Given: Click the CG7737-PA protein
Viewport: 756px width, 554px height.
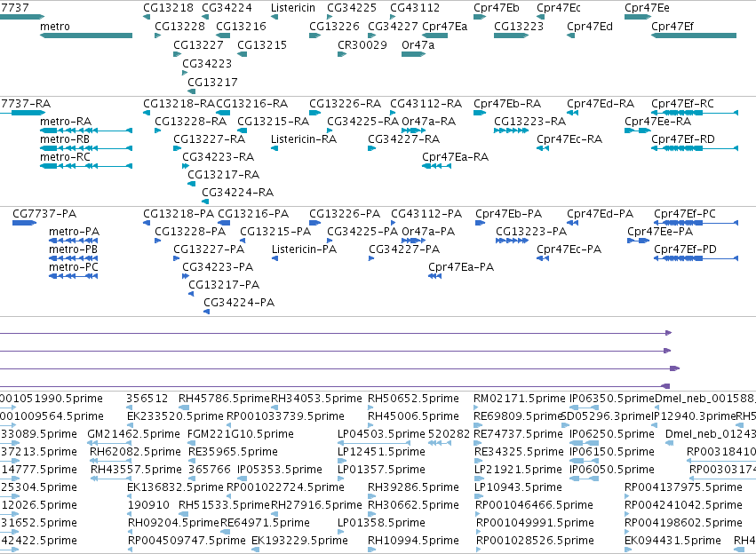Looking at the screenshot, I should (24, 223).
